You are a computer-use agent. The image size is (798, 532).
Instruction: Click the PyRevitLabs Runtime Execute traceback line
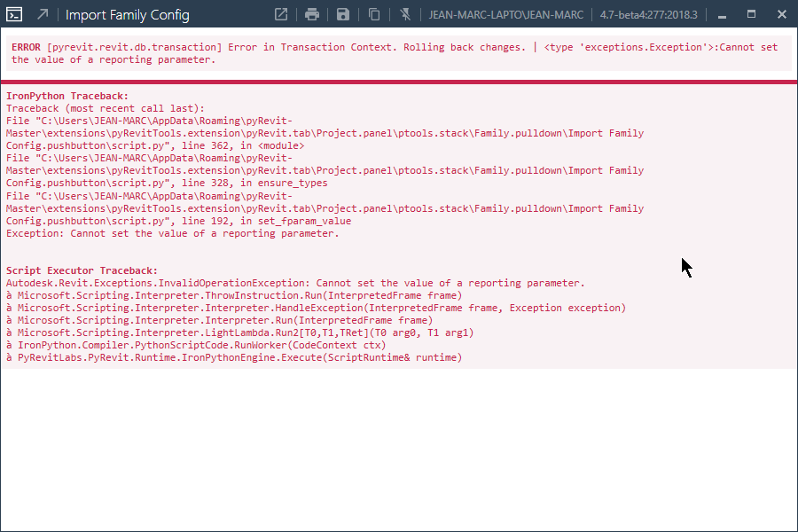click(x=235, y=357)
